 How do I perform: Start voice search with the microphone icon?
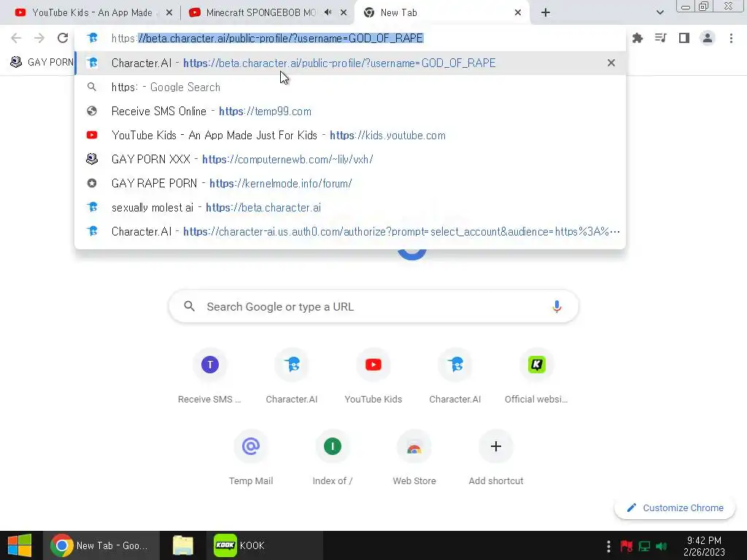pyautogui.click(x=557, y=307)
